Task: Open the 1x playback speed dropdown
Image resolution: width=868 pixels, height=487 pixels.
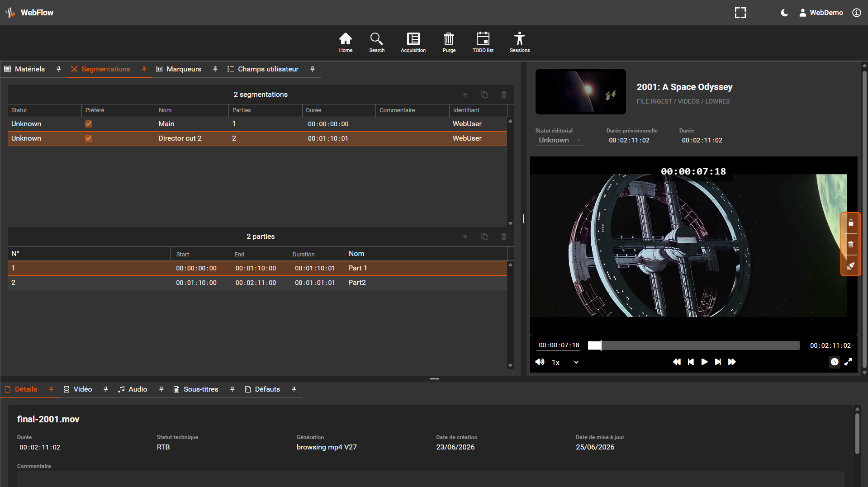Action: 565,362
